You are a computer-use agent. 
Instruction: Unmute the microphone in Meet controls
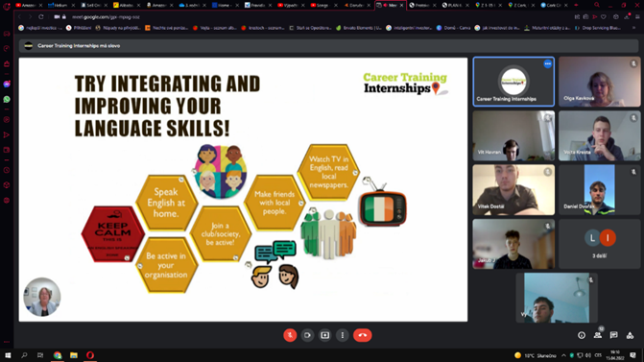point(290,335)
